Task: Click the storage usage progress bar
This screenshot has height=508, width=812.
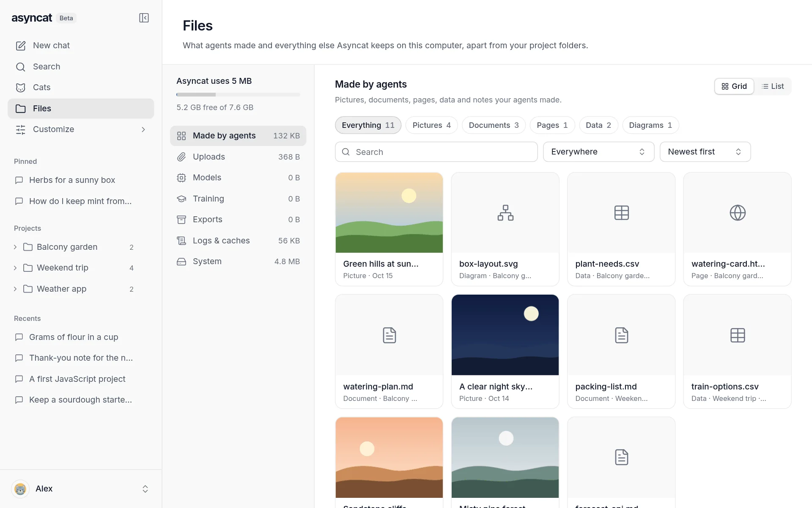Action: pos(238,95)
